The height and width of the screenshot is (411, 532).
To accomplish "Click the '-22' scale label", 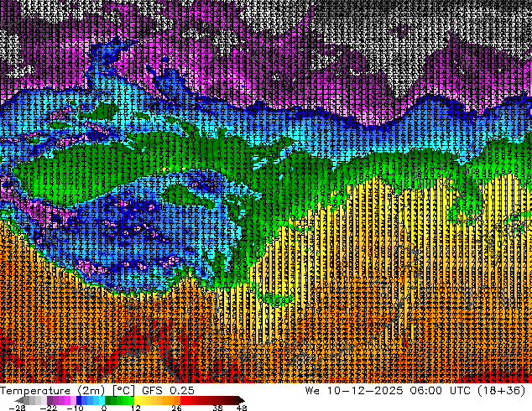I will point(48,408).
